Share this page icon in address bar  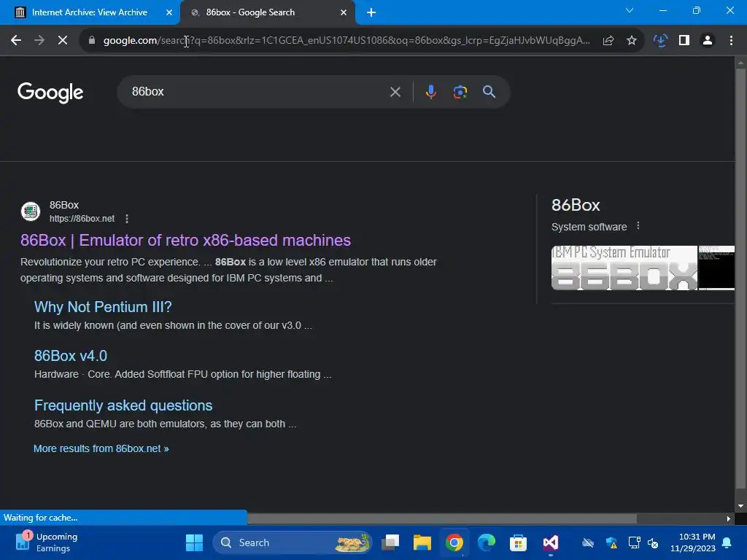(x=608, y=41)
